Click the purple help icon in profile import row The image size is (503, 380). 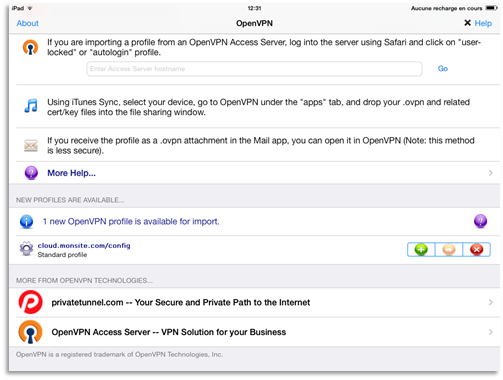click(x=480, y=221)
